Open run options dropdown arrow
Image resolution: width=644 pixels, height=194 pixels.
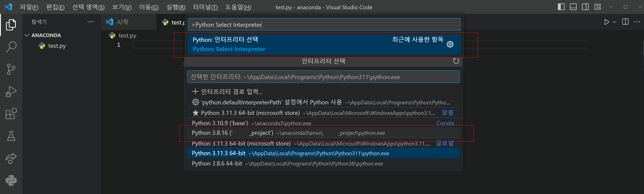click(x=614, y=22)
